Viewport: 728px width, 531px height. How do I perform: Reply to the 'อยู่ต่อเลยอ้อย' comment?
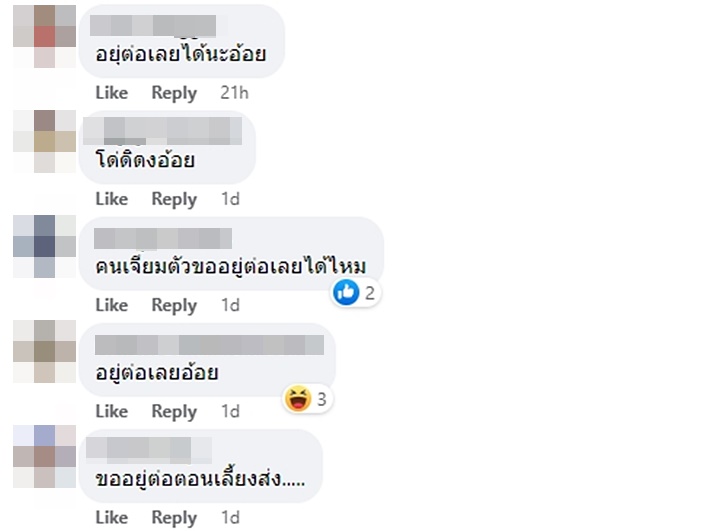click(174, 412)
